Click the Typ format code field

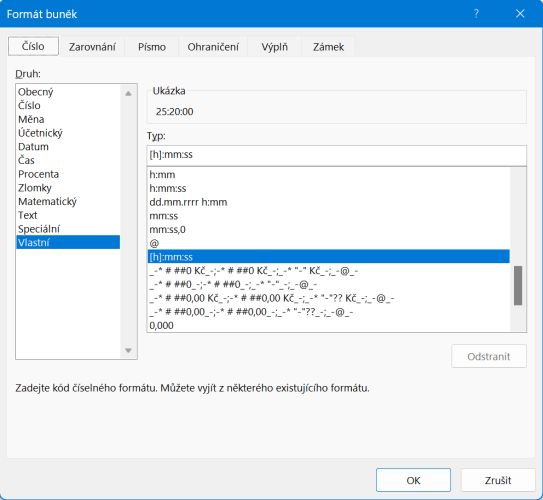(x=337, y=155)
